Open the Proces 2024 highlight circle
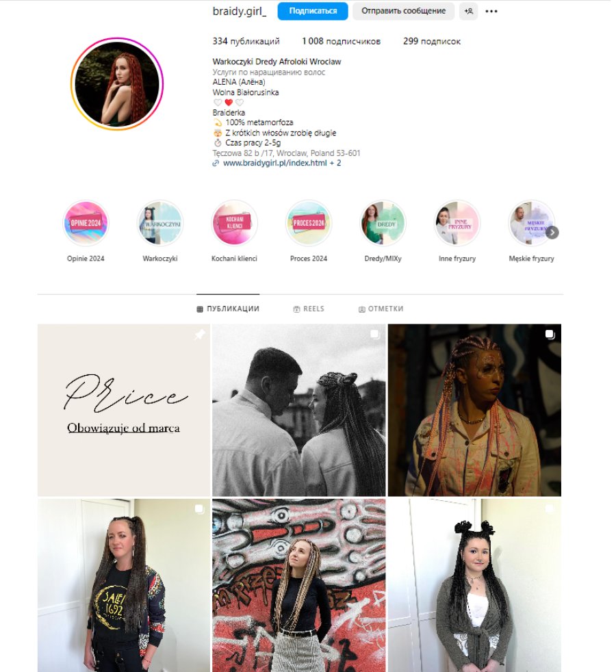The width and height of the screenshot is (616, 672). pos(309,223)
